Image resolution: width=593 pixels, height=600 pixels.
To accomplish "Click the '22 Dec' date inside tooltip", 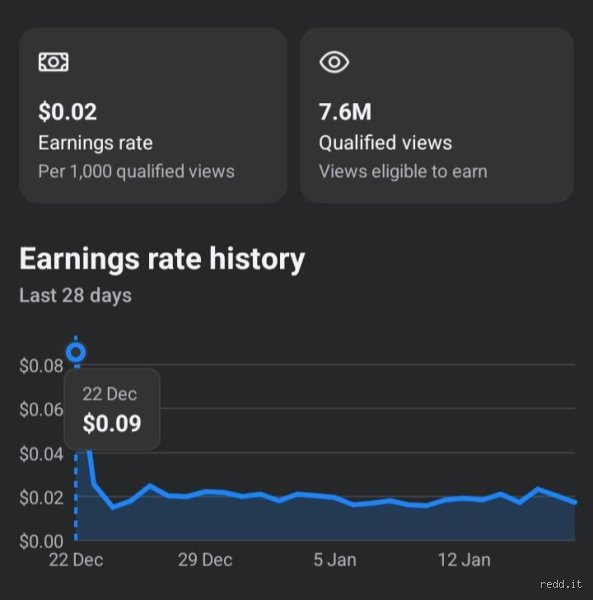I will tap(109, 394).
